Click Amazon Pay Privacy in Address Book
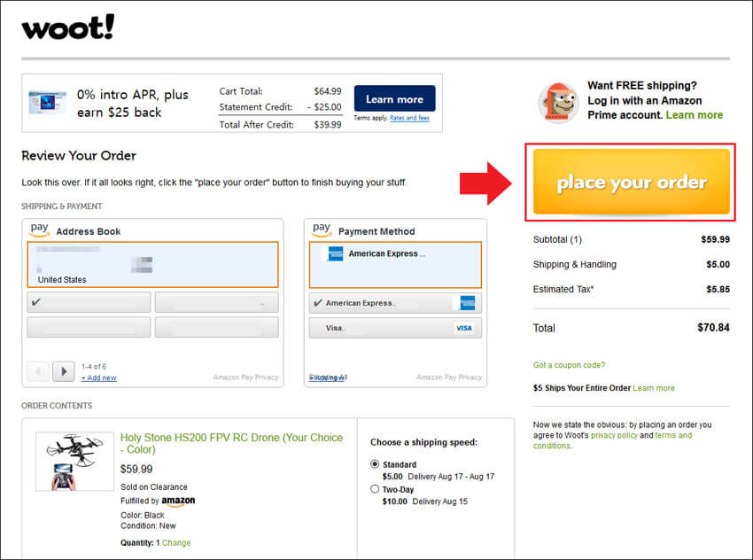This screenshot has width=753, height=560. pyautogui.click(x=246, y=377)
